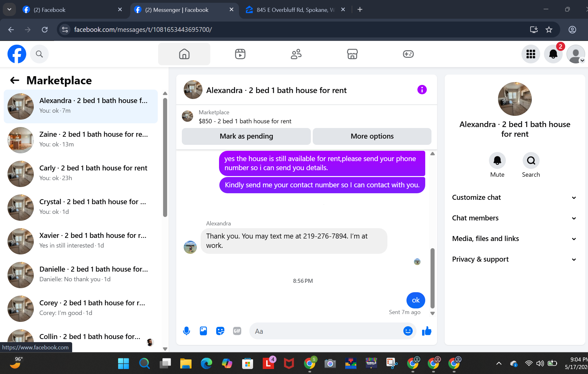The width and height of the screenshot is (588, 374).
Task: Expand Privacy & support section
Action: point(514,259)
